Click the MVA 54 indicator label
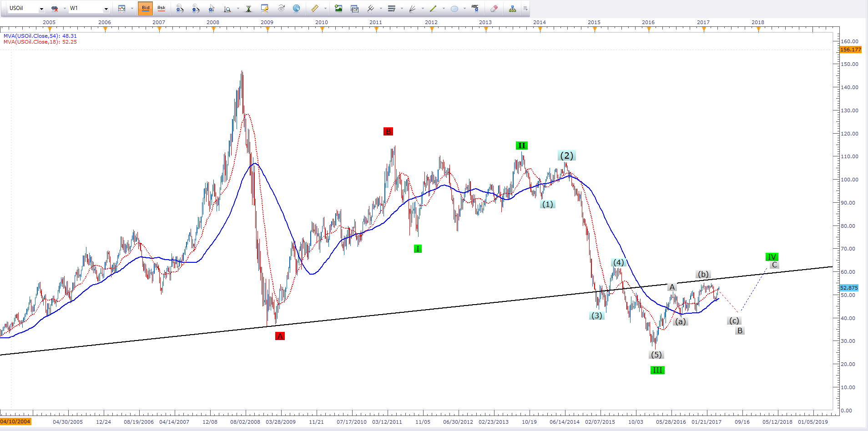 [x=40, y=36]
